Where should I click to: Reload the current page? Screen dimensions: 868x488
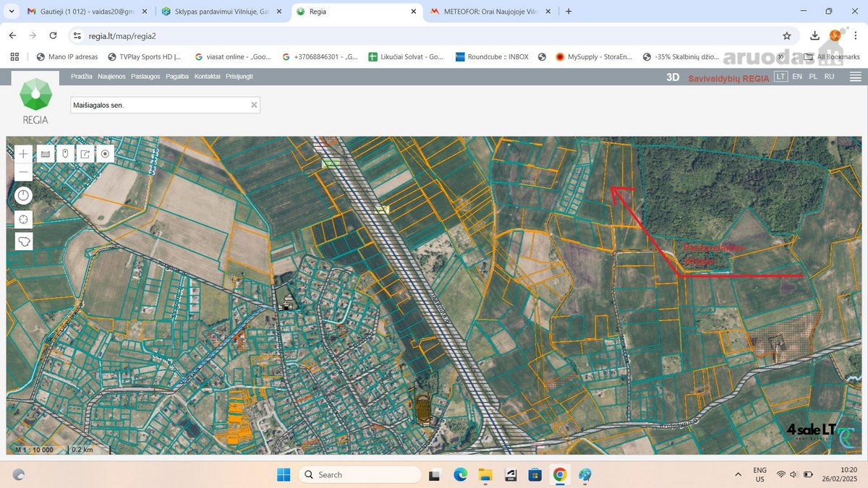(x=53, y=35)
